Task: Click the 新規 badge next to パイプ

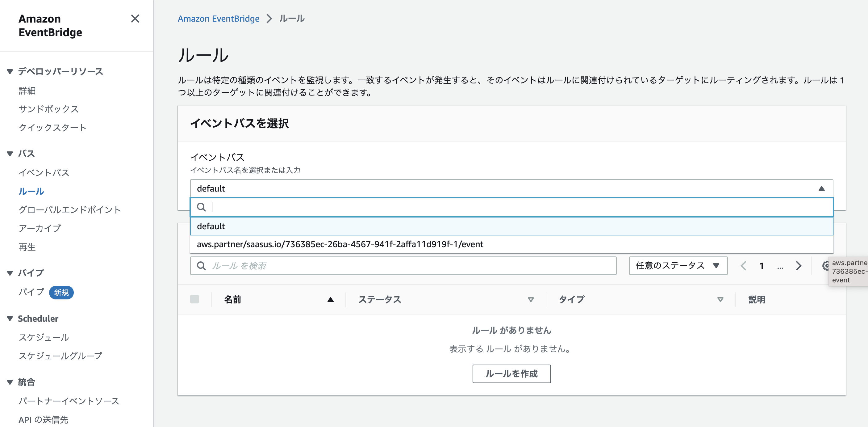Action: 61,292
